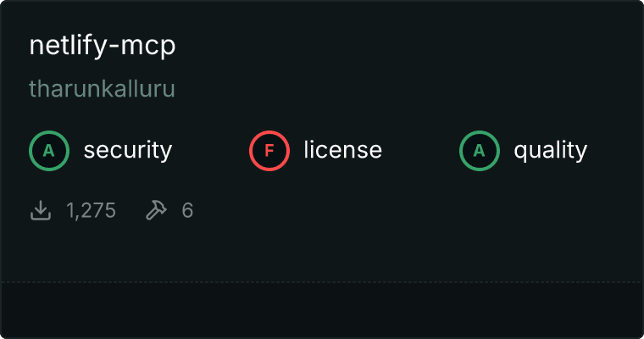644x339 pixels.
Task: Click the letter A inside quality ring
Action: coord(480,151)
